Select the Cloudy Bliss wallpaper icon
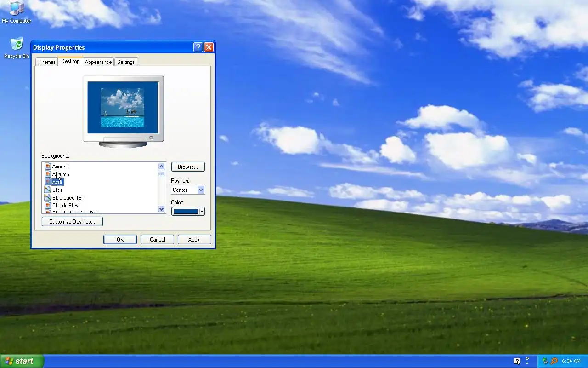The height and width of the screenshot is (368, 588). coord(48,206)
